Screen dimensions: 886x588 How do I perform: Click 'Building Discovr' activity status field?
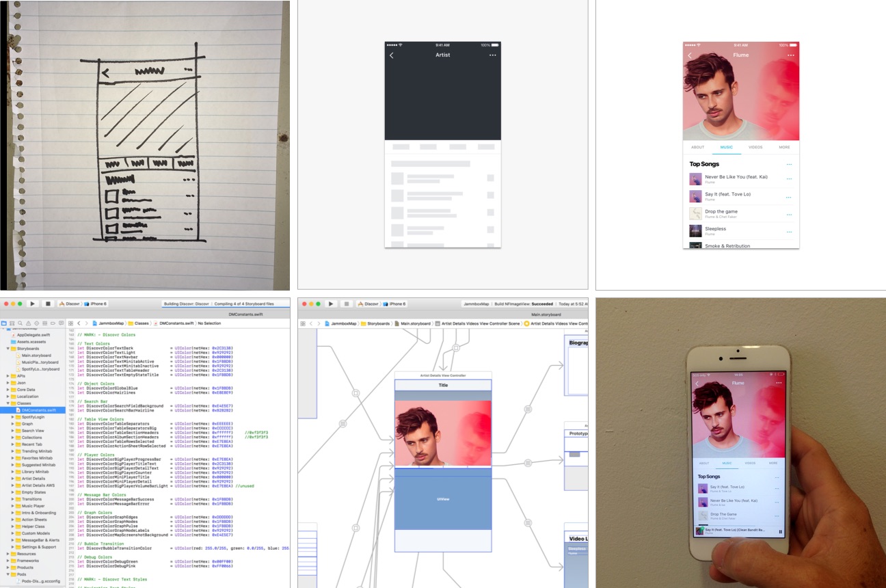pyautogui.click(x=226, y=304)
